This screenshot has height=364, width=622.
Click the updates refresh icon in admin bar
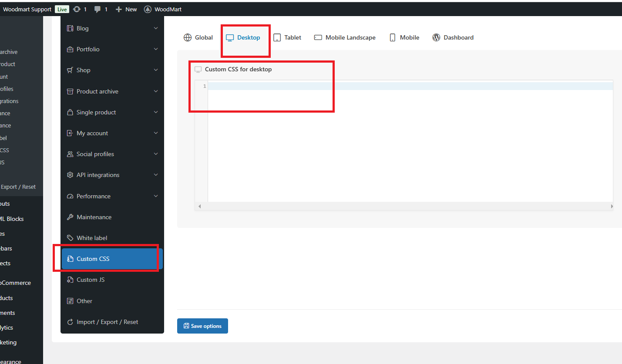click(x=77, y=9)
